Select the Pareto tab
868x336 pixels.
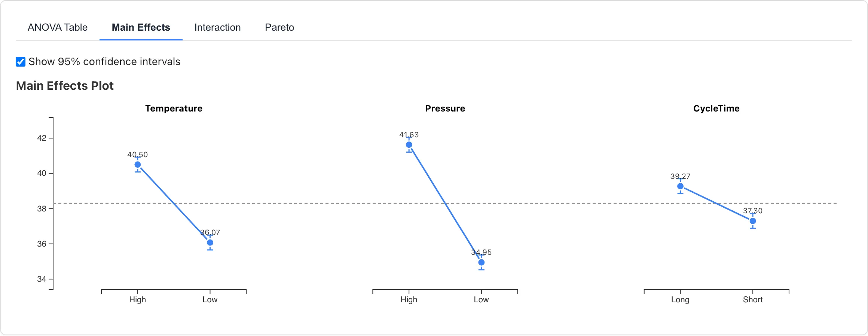pos(279,27)
